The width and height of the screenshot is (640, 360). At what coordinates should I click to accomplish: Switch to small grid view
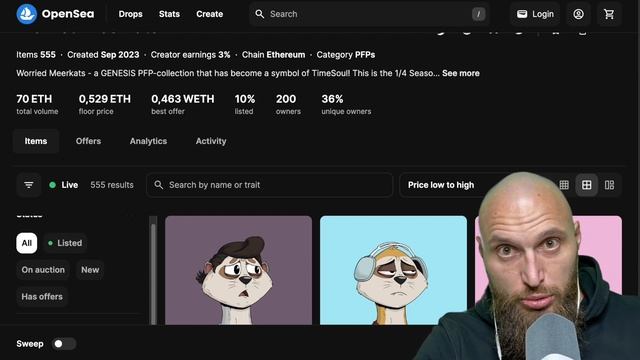tap(564, 185)
